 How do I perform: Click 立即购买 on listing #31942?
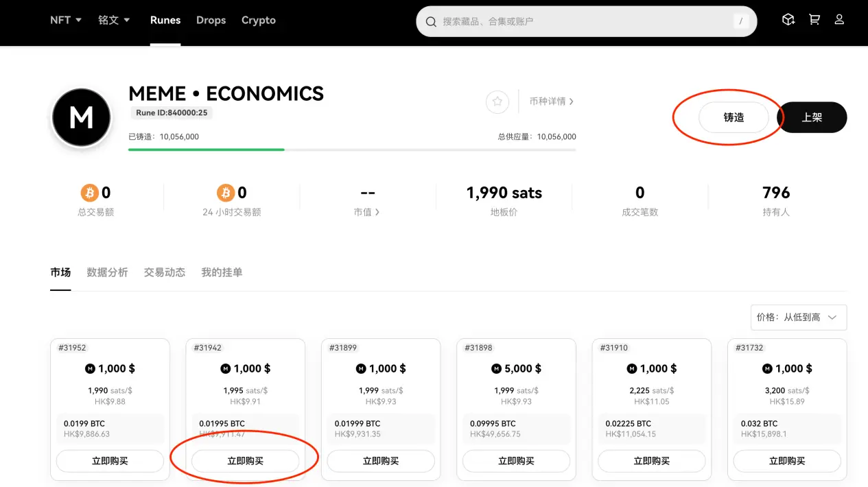pos(245,461)
